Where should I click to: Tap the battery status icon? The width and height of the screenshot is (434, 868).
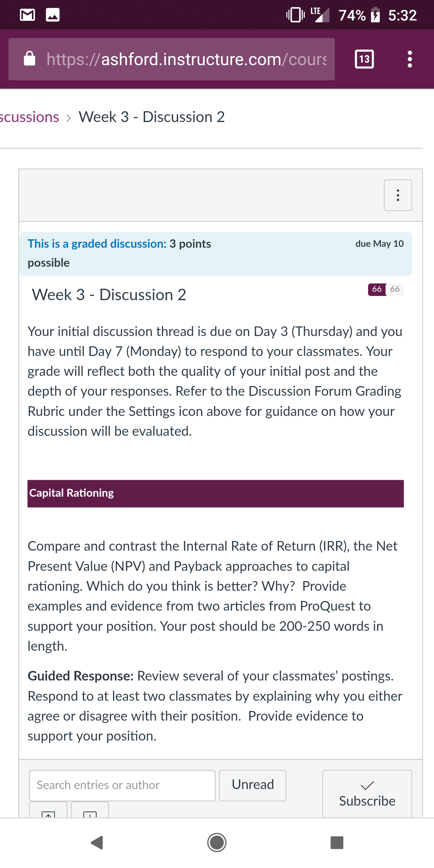pos(375,15)
